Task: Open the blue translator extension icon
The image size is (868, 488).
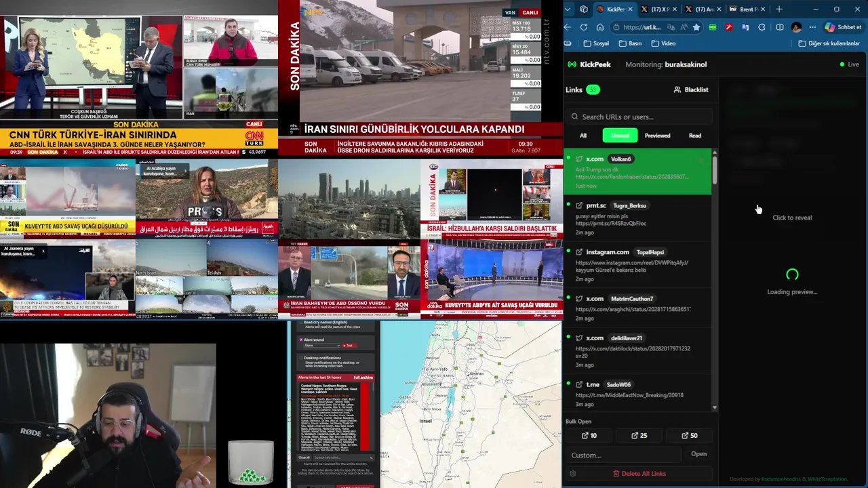Action: (745, 27)
